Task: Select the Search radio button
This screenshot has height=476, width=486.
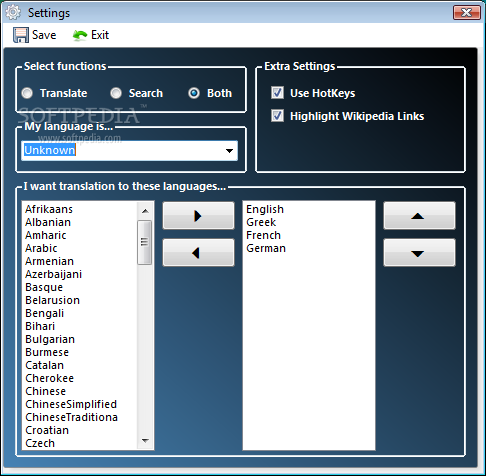Action: [116, 93]
